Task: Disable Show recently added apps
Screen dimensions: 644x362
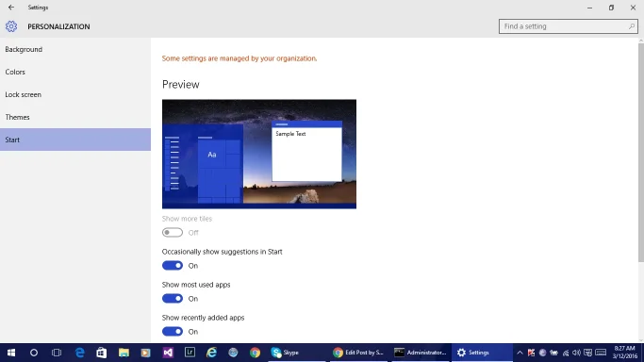Action: tap(173, 331)
